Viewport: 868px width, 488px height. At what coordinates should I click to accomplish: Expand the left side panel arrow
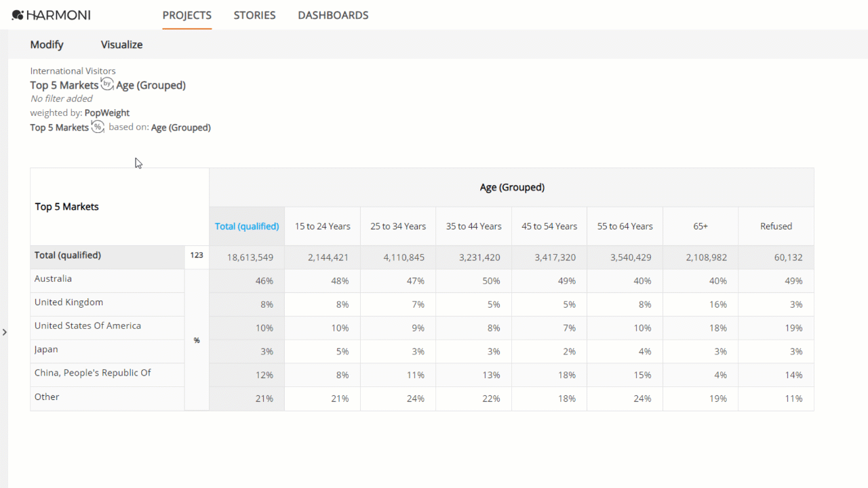[4, 332]
